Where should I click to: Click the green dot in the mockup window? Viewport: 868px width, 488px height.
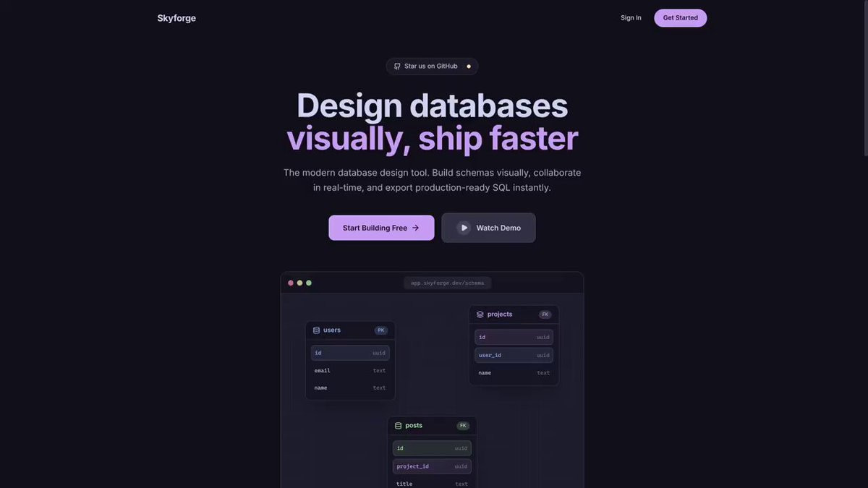pyautogui.click(x=309, y=283)
